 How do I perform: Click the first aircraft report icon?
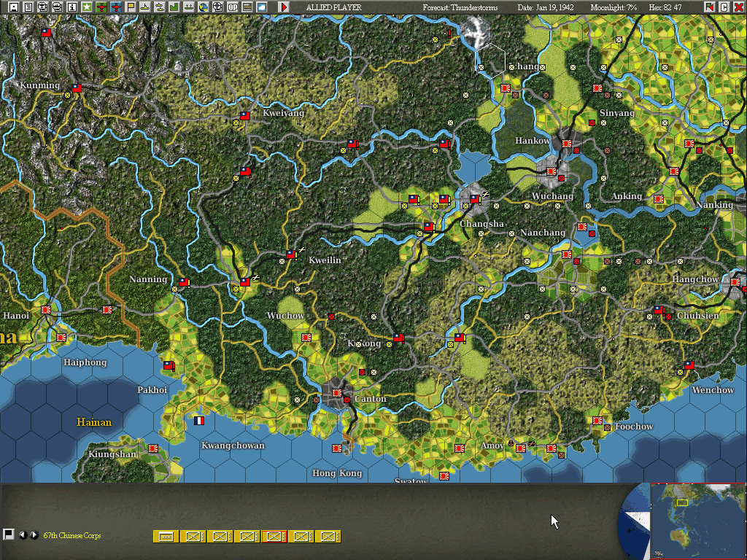pyautogui.click(x=43, y=7)
